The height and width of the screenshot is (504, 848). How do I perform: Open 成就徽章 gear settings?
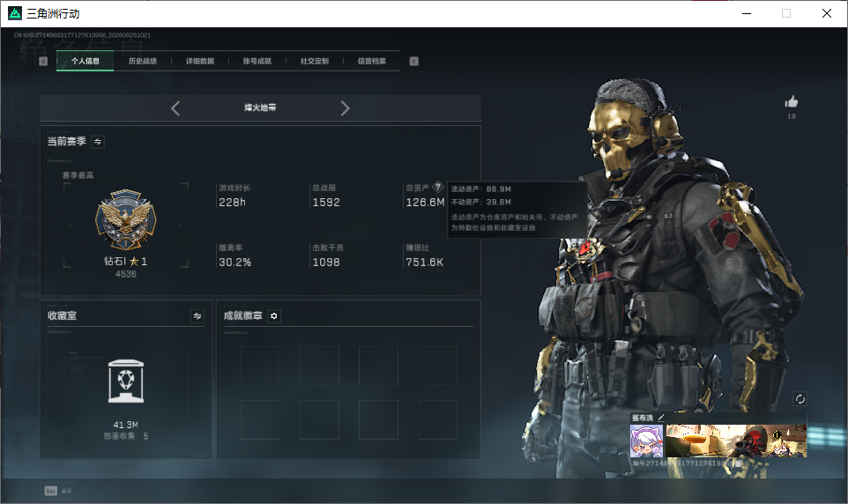tap(273, 315)
